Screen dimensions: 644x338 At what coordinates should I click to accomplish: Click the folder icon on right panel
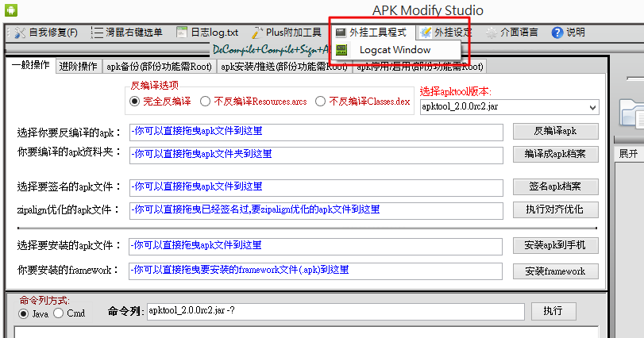pyautogui.click(x=631, y=113)
